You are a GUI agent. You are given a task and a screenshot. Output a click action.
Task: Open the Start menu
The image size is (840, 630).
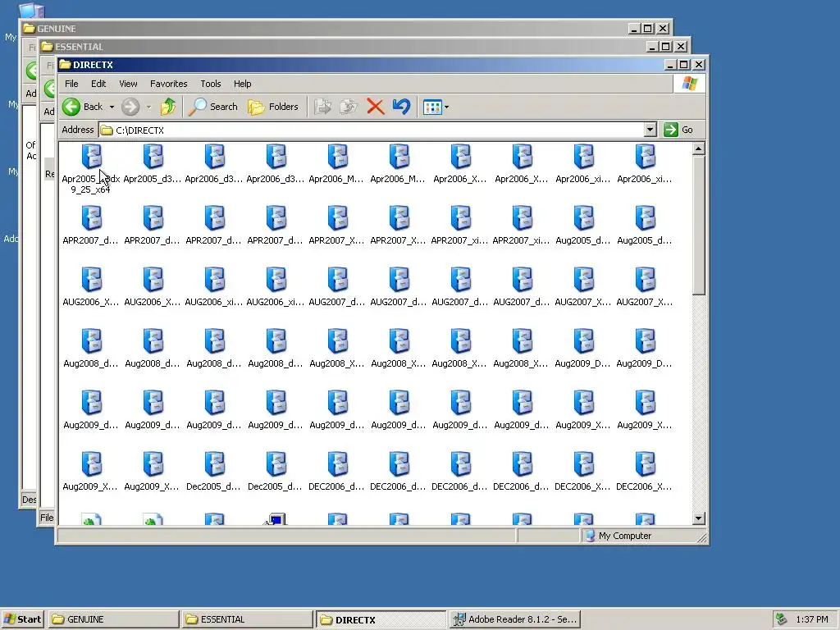point(22,619)
